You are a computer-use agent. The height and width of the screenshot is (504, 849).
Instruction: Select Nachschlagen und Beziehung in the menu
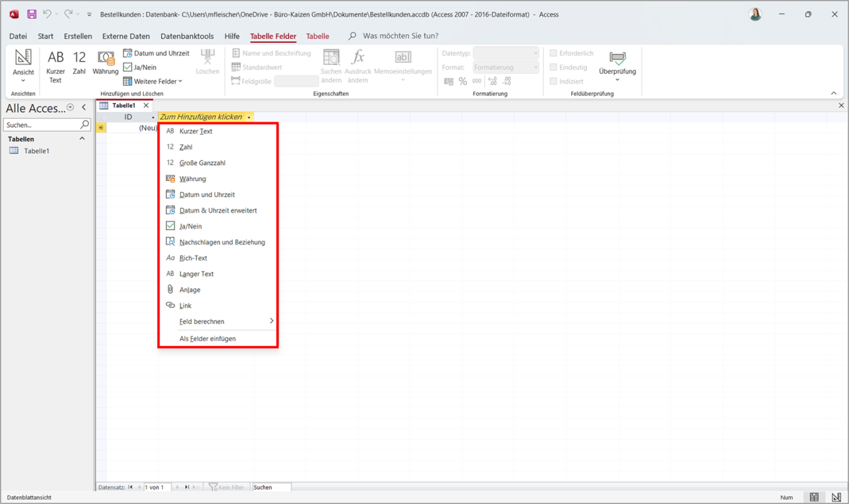click(218, 242)
